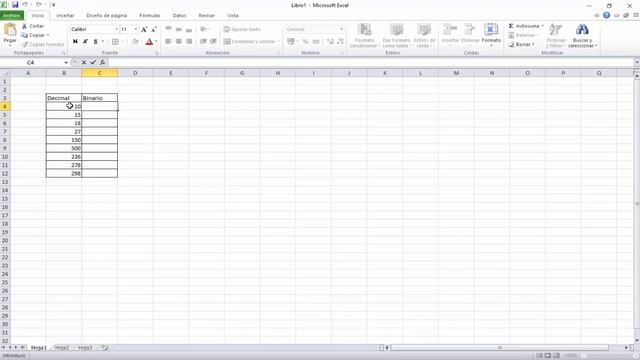
Task: Click the horizontal scrollbar thumb
Action: 500,348
